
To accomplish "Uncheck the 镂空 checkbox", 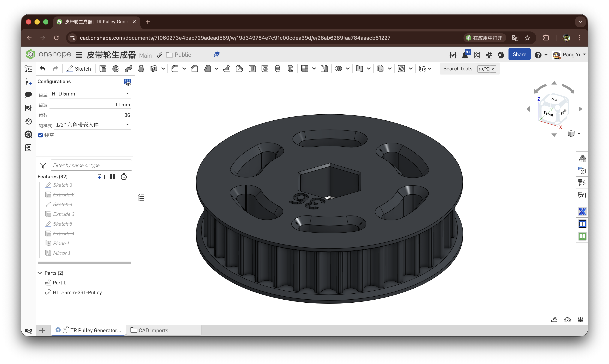I will tap(40, 135).
